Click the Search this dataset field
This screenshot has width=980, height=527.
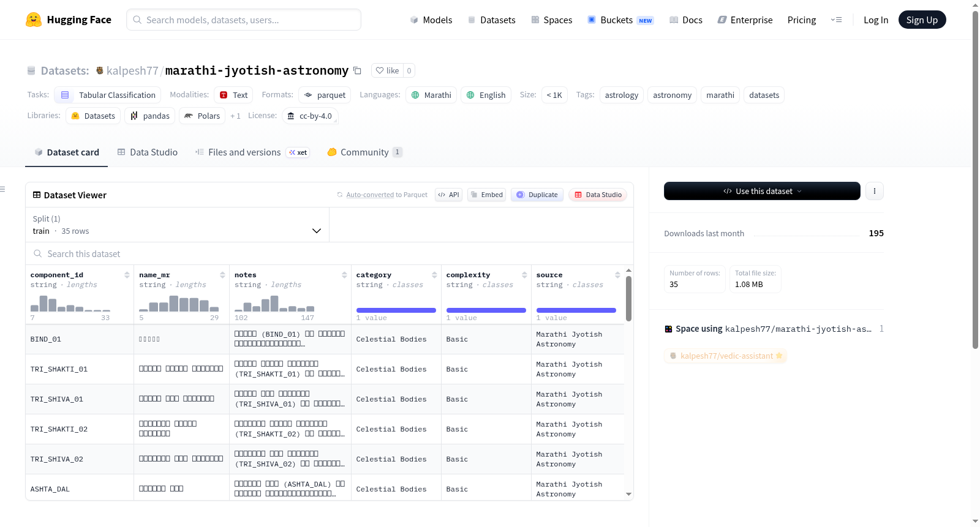(x=330, y=254)
